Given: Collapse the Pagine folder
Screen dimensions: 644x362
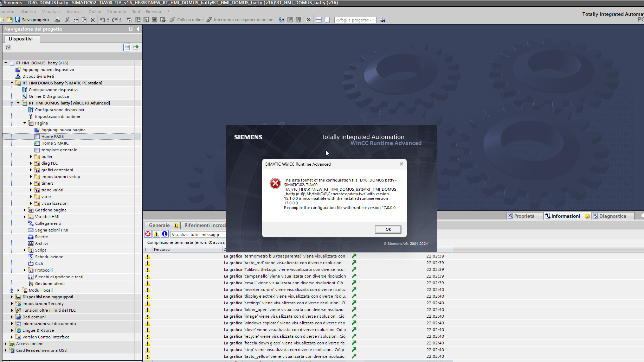Looking at the screenshot, I should pos(25,123).
